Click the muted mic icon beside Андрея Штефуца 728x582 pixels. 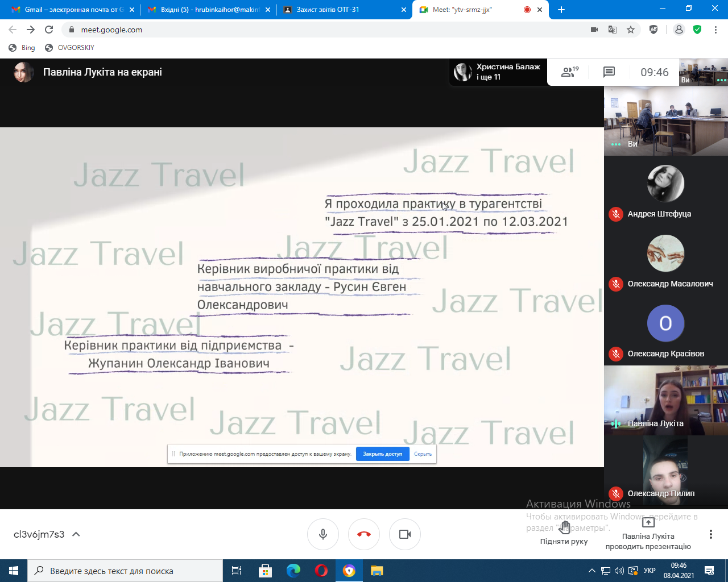pyautogui.click(x=616, y=214)
